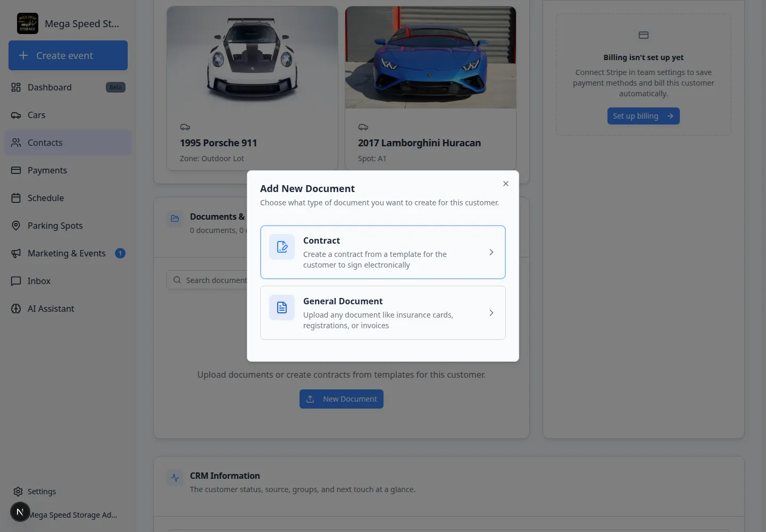The width and height of the screenshot is (766, 532).
Task: Click the Contract document edit icon
Action: 282,247
